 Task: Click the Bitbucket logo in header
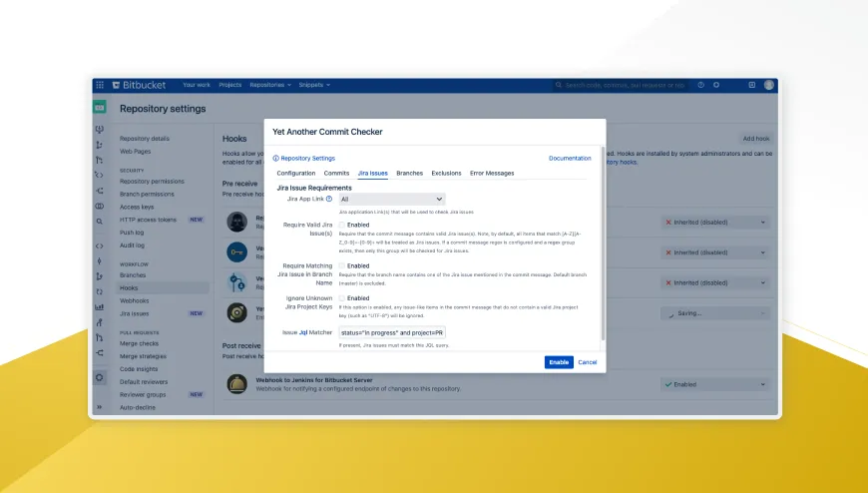(138, 85)
